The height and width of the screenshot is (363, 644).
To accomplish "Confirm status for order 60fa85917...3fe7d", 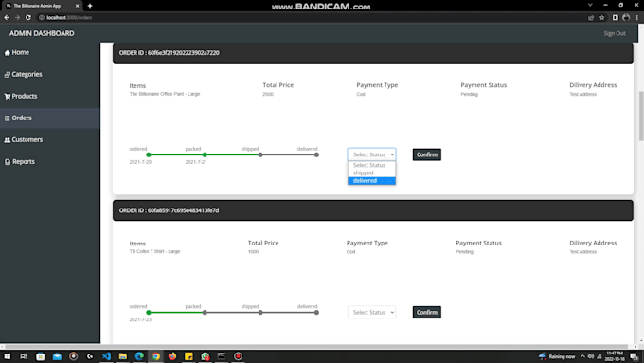I will point(427,313).
